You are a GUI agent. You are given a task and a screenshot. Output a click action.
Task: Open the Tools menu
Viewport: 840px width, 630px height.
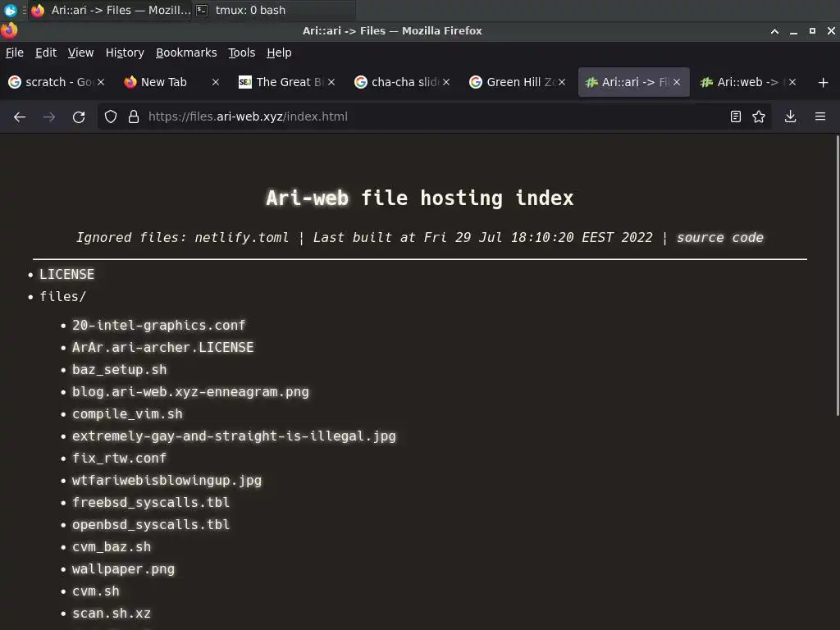tap(241, 52)
